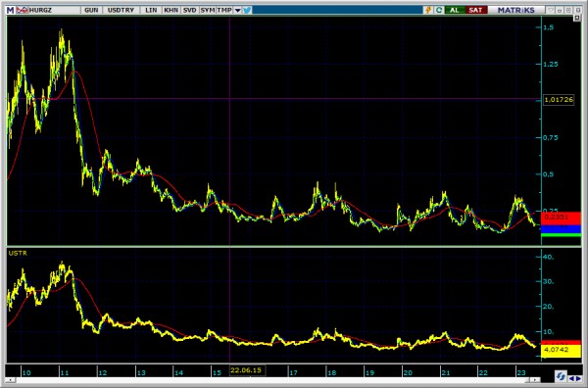Viewport: 588px width, 388px height.
Task: Click the orange lightning bolt icon
Action: pyautogui.click(x=428, y=10)
